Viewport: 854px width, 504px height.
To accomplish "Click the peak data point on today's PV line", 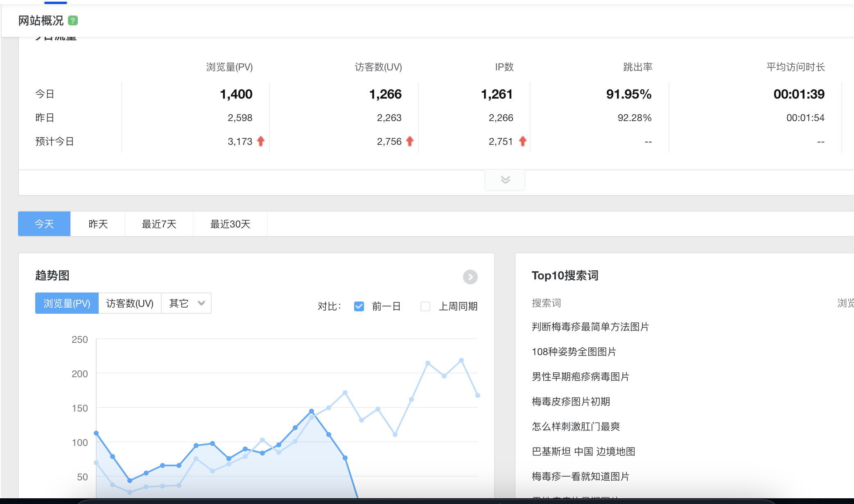I will point(312,411).
